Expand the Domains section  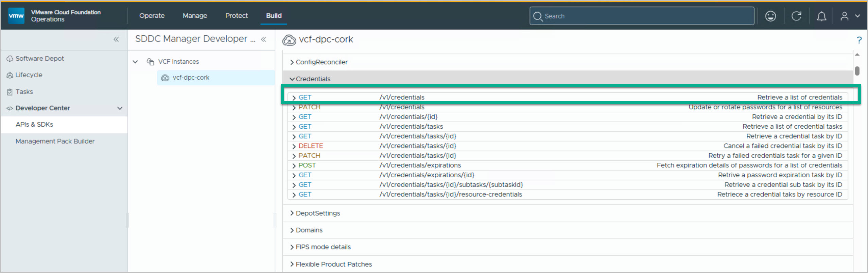click(292, 230)
